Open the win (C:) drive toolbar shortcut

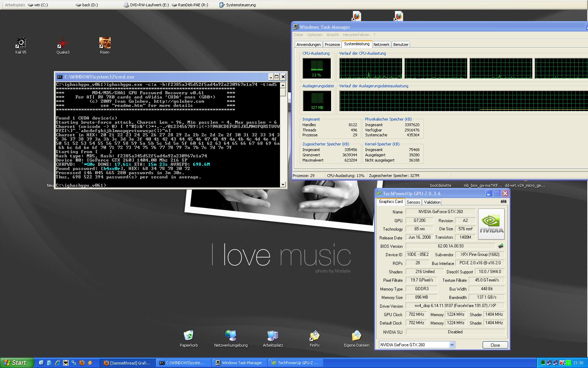(38, 5)
